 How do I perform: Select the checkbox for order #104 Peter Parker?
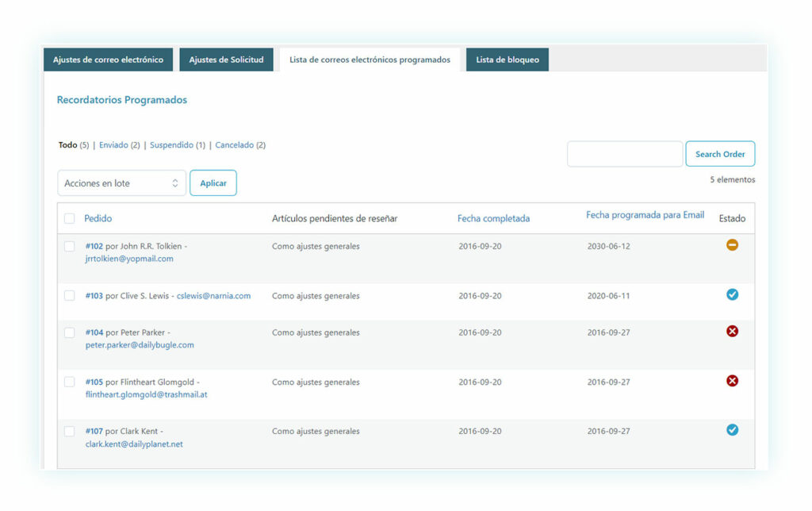tap(70, 332)
